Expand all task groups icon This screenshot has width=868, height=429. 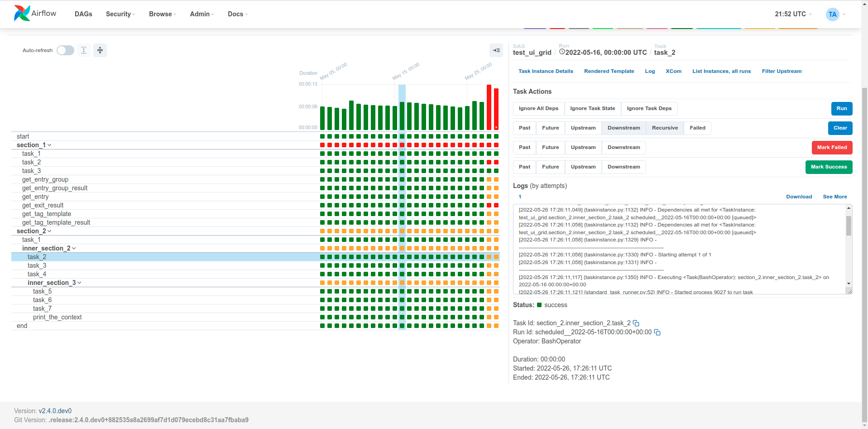(x=84, y=50)
